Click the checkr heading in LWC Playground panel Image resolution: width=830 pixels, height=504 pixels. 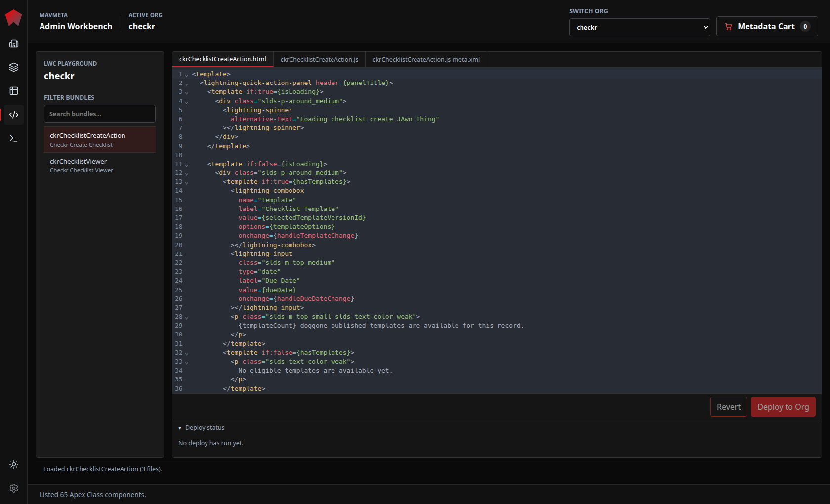tap(59, 76)
